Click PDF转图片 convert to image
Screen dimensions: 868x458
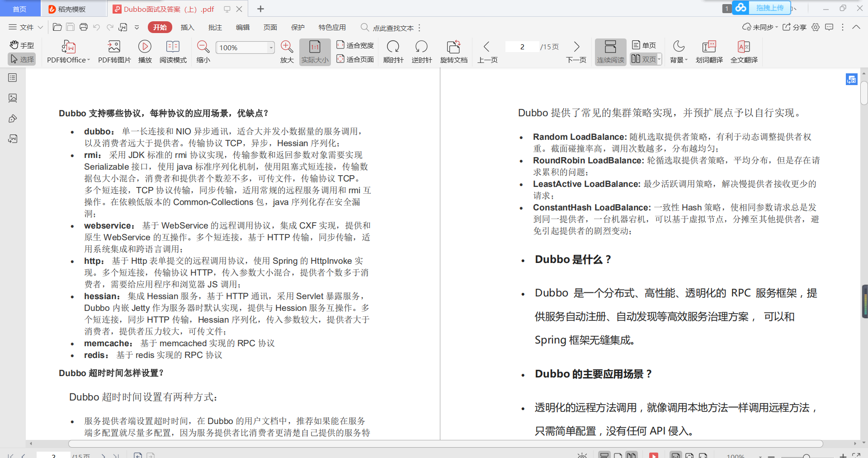pos(114,52)
